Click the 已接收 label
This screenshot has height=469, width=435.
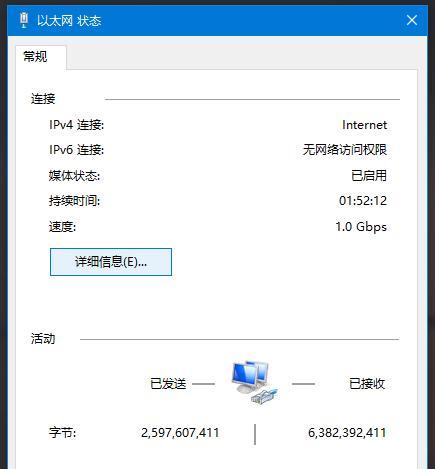pyautogui.click(x=367, y=384)
